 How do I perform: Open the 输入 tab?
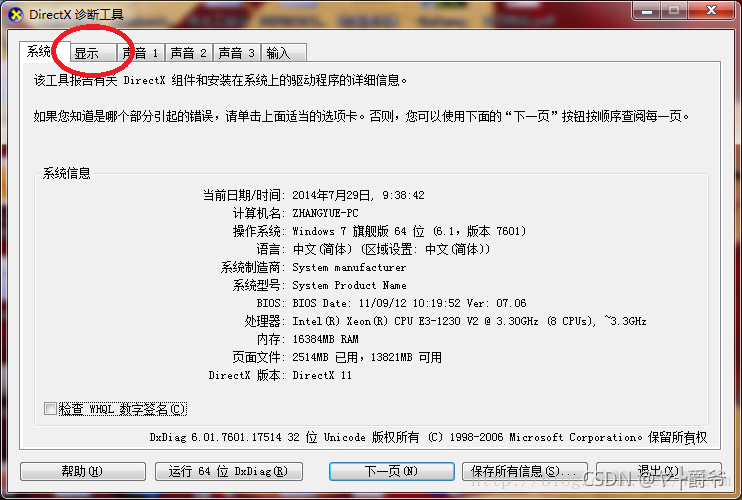279,53
